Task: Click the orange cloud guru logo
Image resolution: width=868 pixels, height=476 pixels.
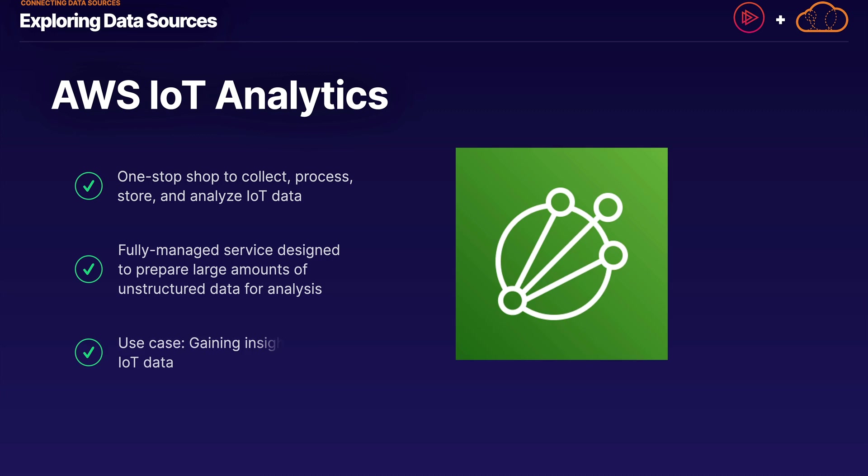Action: (821, 19)
